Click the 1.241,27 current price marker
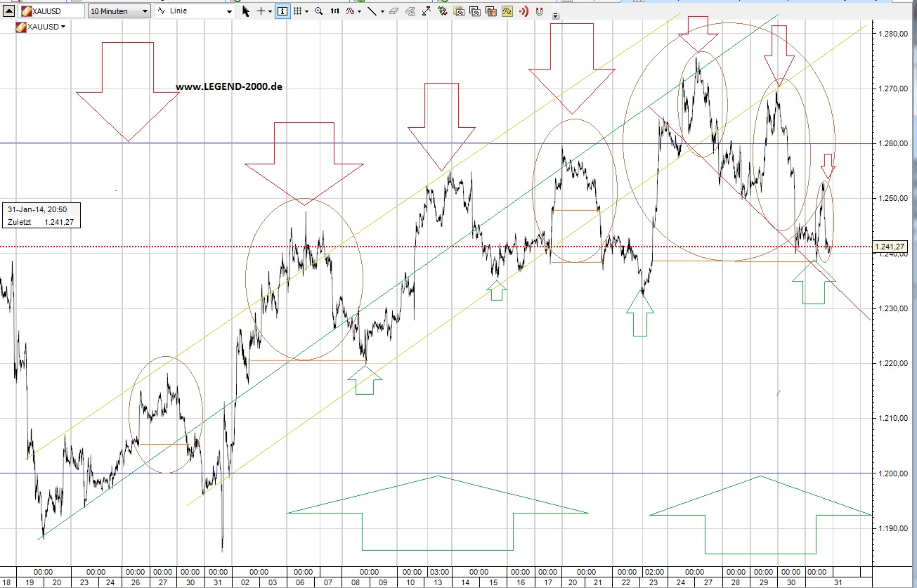Image resolution: width=917 pixels, height=588 pixels. (890, 247)
